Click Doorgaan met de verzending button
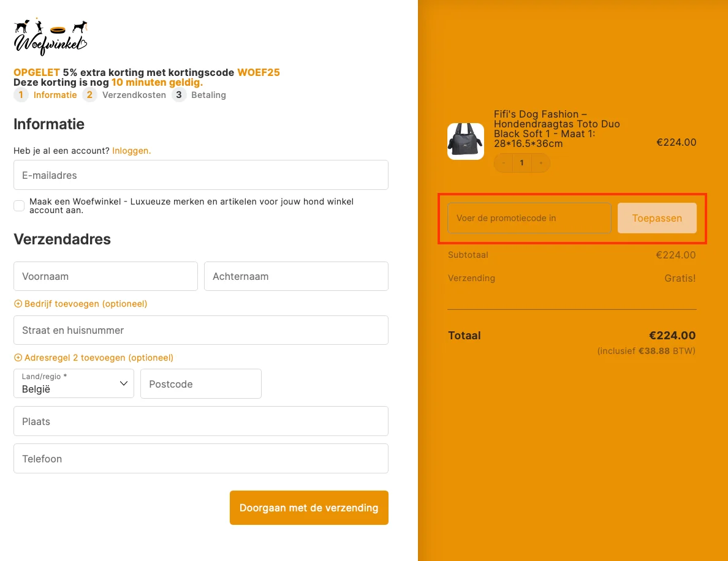Screen dimensions: 728x561 click(309, 508)
